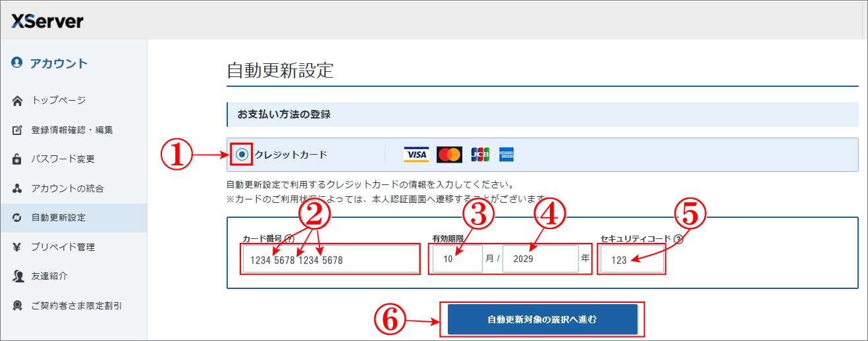Click the VISA card logo
This screenshot has height=341, width=868.
[x=416, y=155]
